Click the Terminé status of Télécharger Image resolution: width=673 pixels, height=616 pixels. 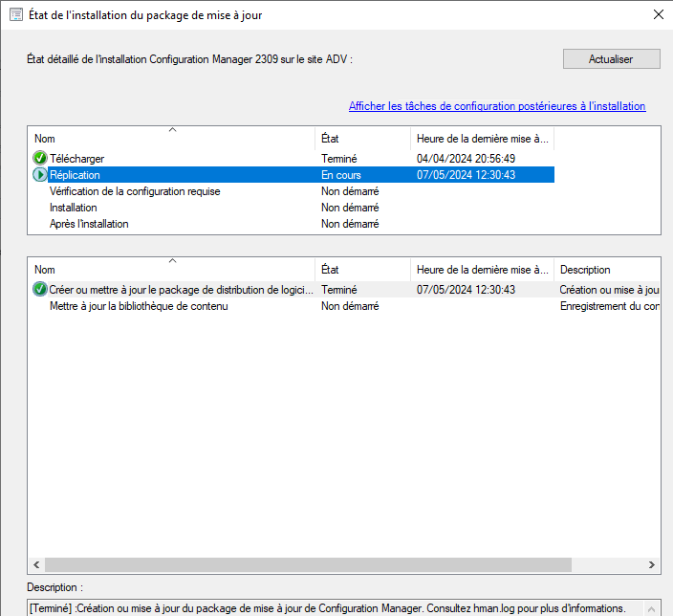[339, 159]
